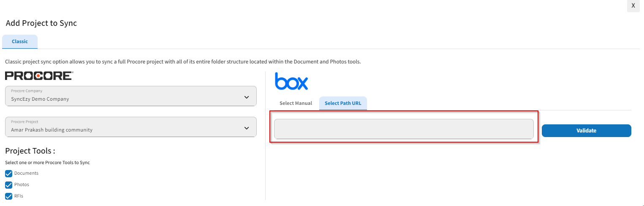Viewport: 644px width, 206px height.
Task: Click the Validate button
Action: pos(586,131)
